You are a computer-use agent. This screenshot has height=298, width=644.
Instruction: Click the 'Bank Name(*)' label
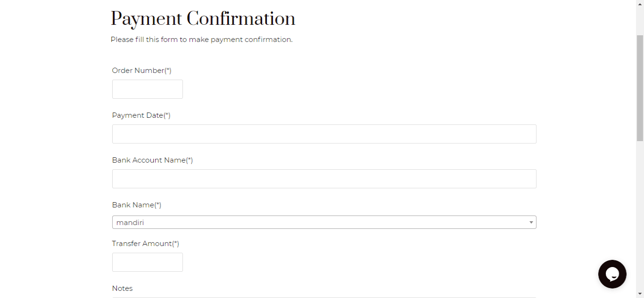point(137,205)
